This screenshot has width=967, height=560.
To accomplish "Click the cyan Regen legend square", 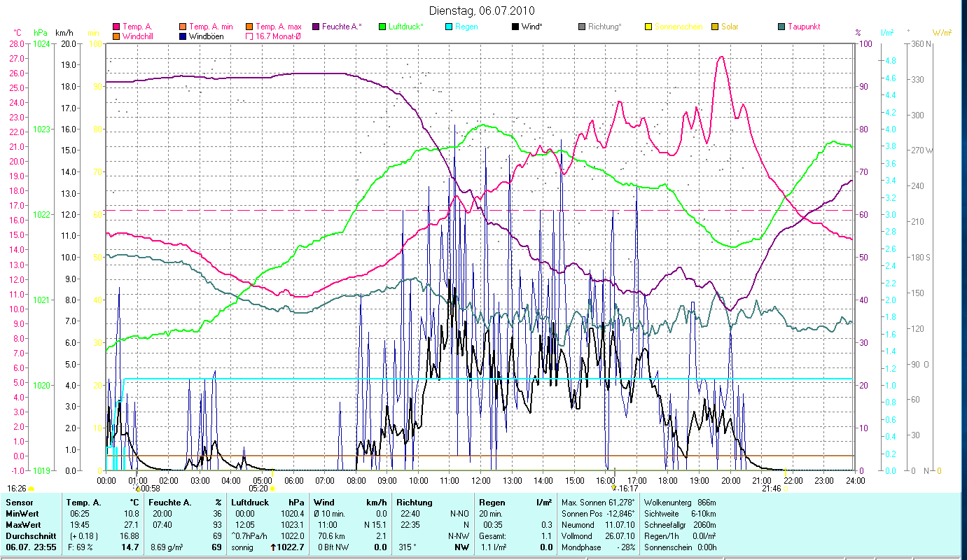I will tap(449, 27).
